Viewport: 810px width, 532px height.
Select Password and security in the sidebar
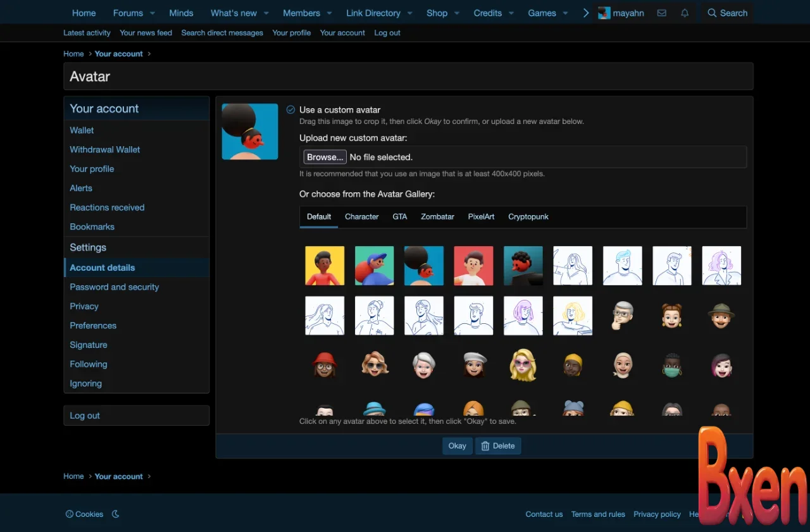pyautogui.click(x=114, y=287)
